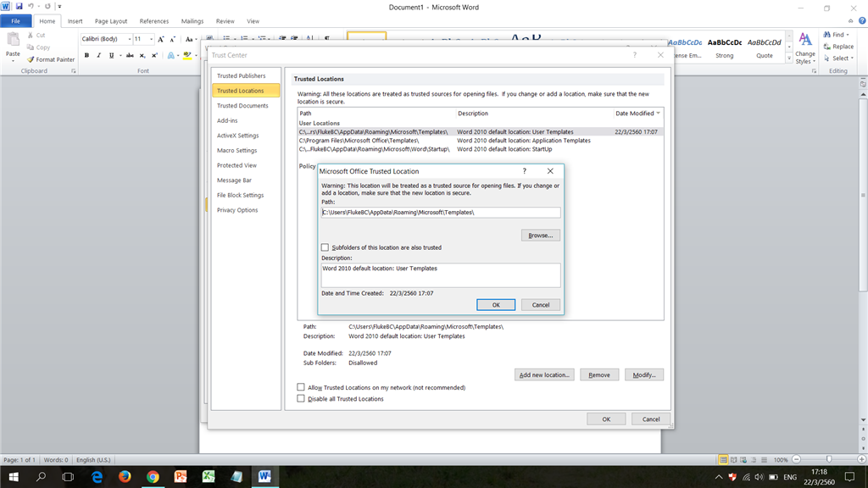Expand the Styles gallery More arrow
Image resolution: width=868 pixels, height=488 pixels.
click(x=789, y=58)
